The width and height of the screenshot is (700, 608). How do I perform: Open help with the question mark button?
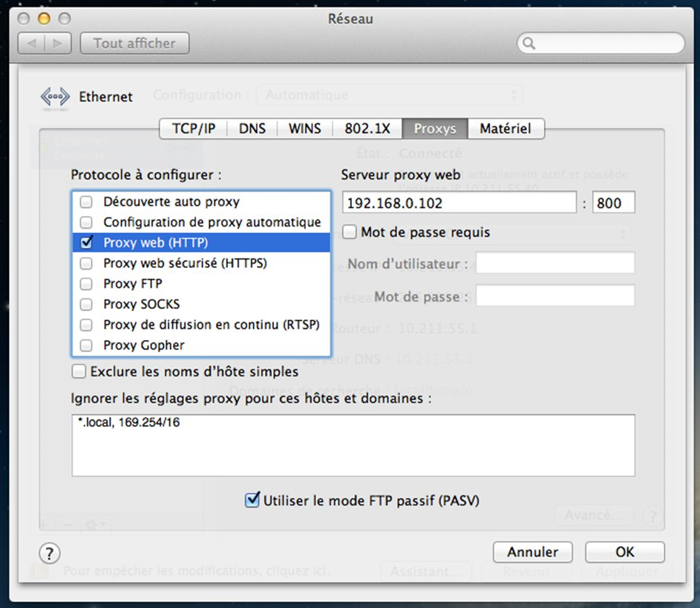tap(49, 554)
